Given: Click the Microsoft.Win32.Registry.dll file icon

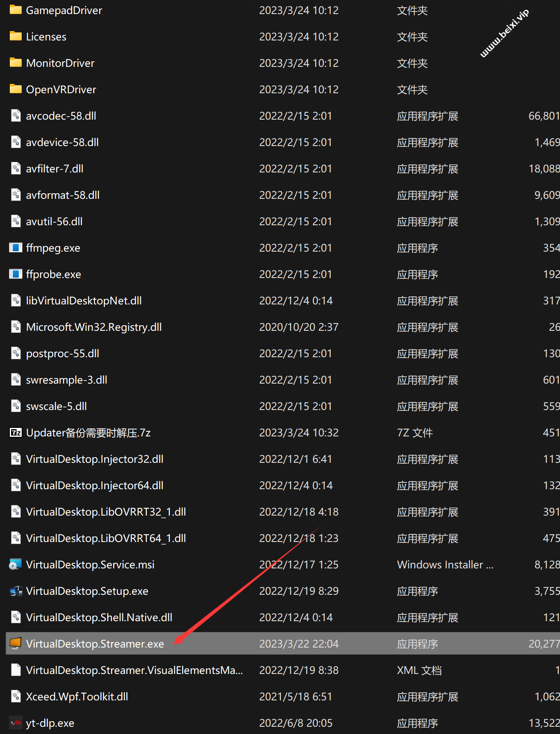Looking at the screenshot, I should point(16,327).
